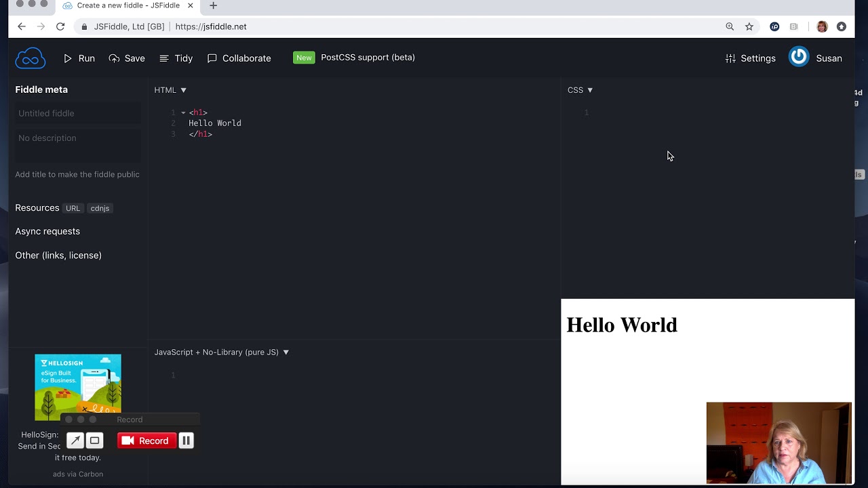Click the red Record button
This screenshot has width=868, height=488.
[x=146, y=441]
